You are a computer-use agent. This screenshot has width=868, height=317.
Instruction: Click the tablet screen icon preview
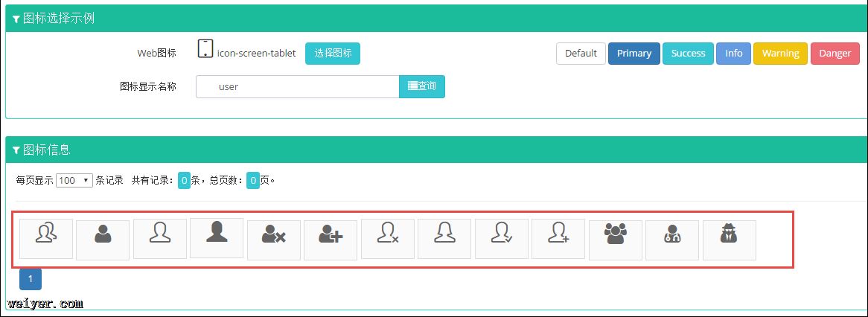tap(205, 49)
